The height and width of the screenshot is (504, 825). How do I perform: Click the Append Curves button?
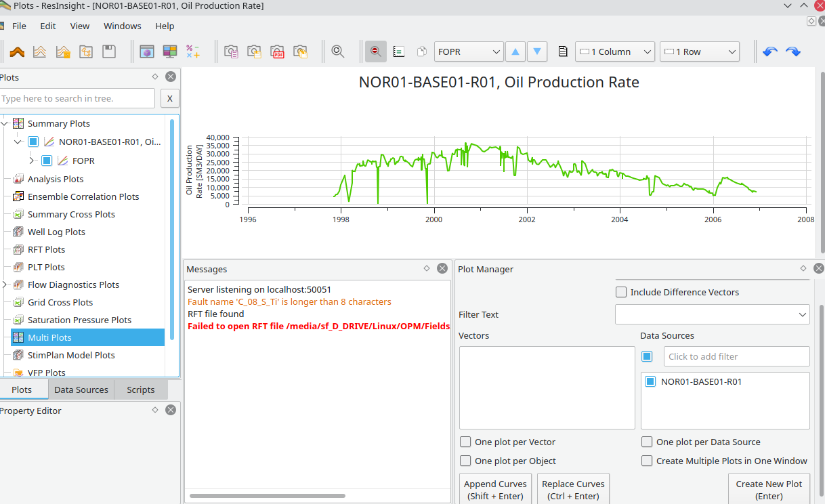point(495,490)
